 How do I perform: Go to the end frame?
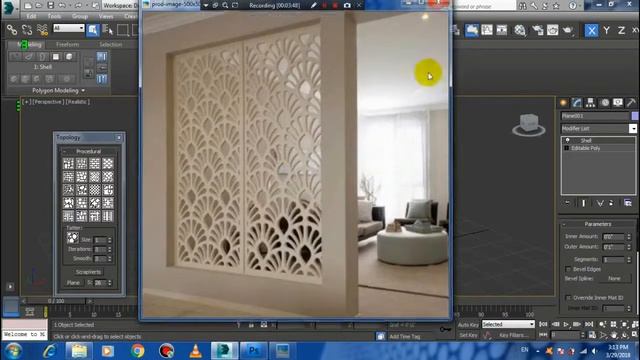pyautogui.click(x=589, y=324)
